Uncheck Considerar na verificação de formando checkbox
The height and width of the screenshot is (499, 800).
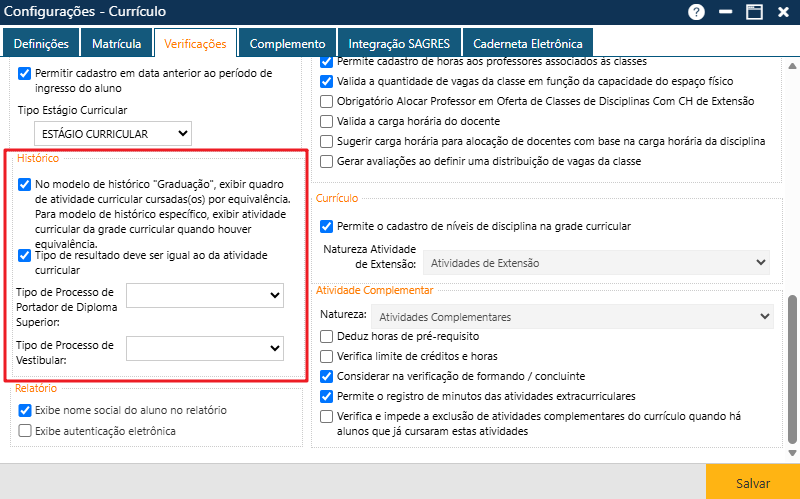(327, 376)
